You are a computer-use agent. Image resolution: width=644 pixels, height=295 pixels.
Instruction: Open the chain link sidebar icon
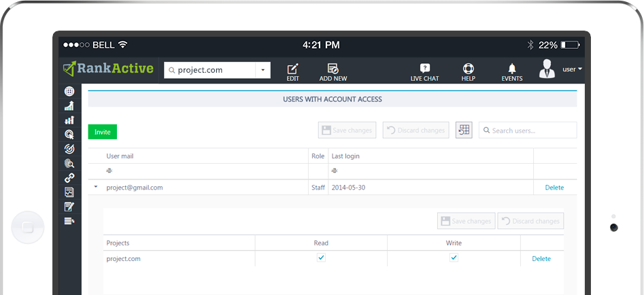pyautogui.click(x=69, y=177)
